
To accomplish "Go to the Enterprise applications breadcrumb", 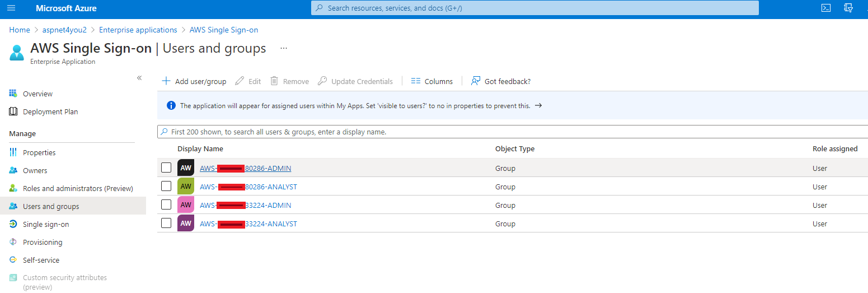I will [x=138, y=30].
